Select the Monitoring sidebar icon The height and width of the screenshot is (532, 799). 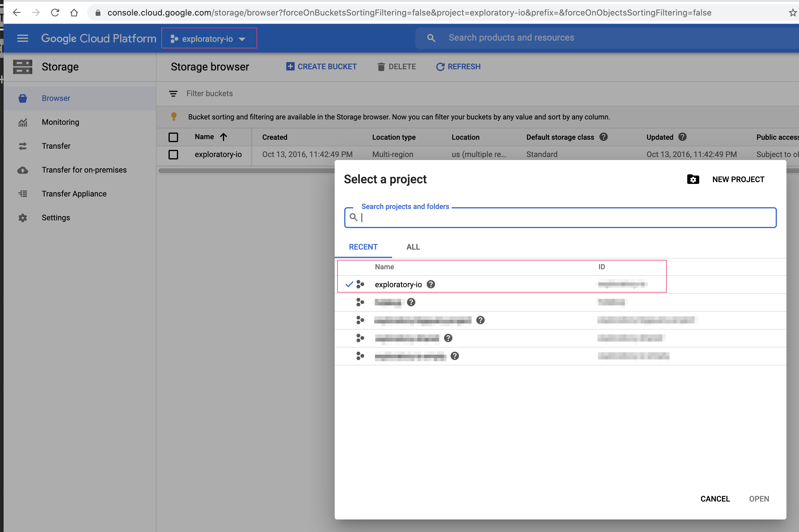point(22,122)
